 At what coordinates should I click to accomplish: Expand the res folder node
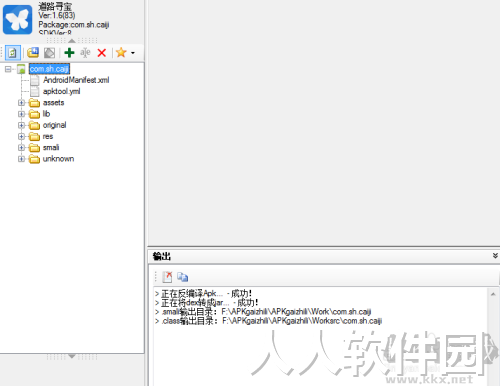click(21, 136)
